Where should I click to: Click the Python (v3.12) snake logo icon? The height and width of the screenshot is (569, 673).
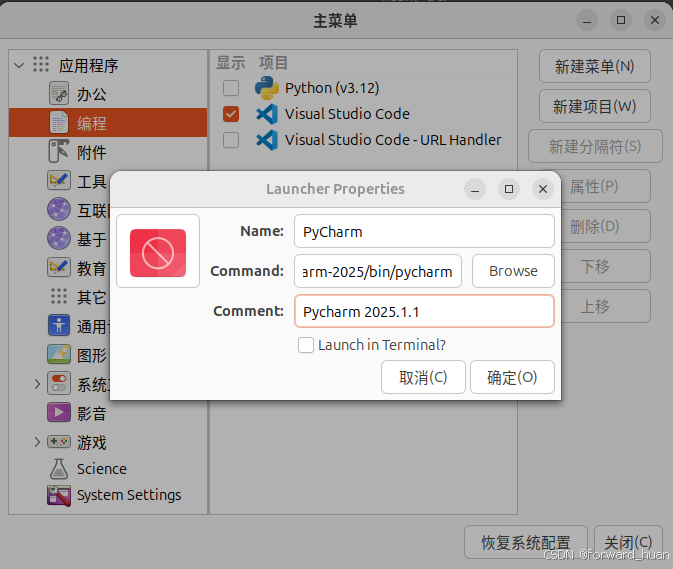tap(267, 88)
